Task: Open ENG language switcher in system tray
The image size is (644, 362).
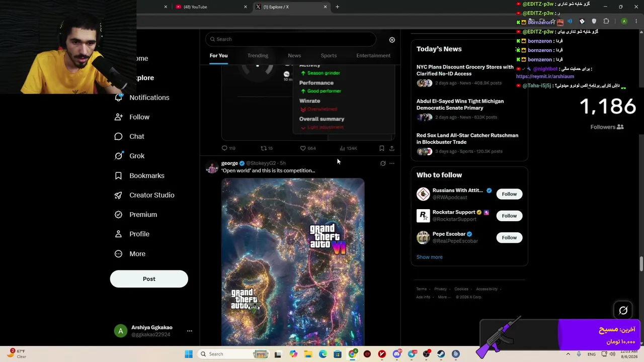Action: 592,354
